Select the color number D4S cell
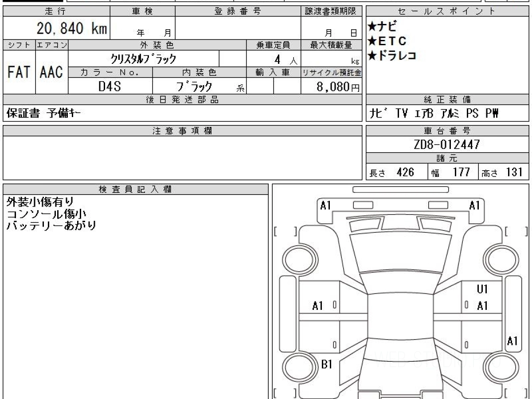This screenshot has height=399, width=532. tap(110, 86)
